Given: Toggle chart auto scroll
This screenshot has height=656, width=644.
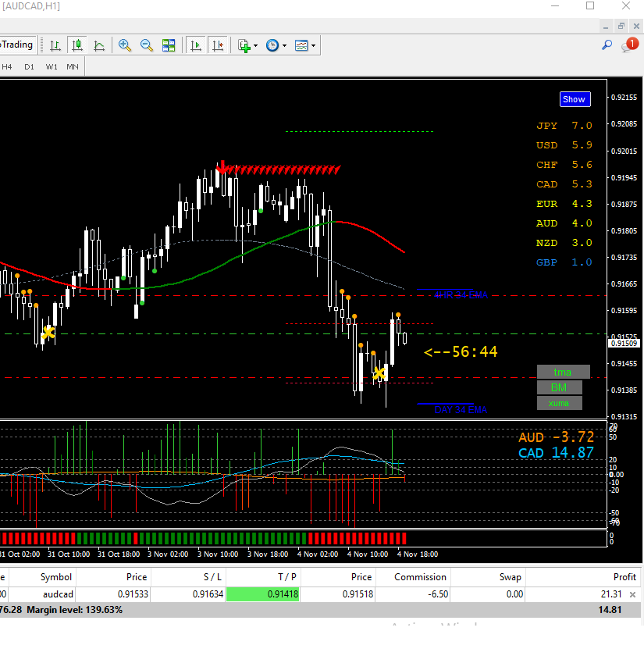Looking at the screenshot, I should coord(196,45).
